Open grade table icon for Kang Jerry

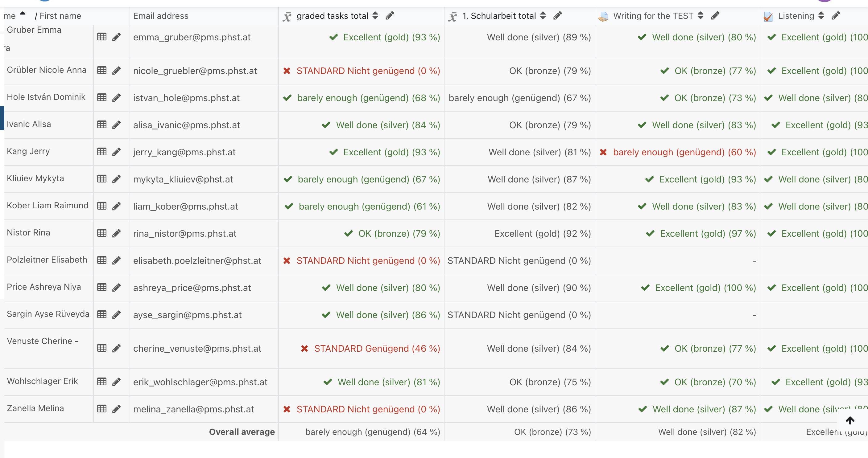click(102, 152)
